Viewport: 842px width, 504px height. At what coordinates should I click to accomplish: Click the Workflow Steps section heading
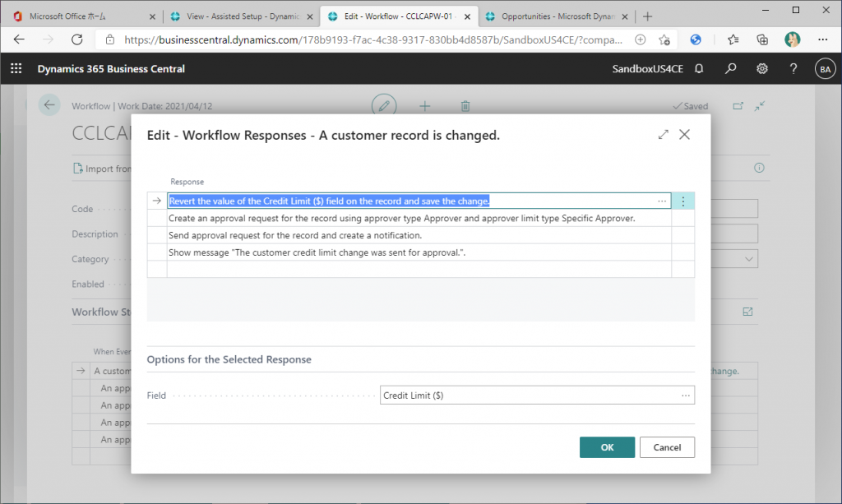(101, 312)
